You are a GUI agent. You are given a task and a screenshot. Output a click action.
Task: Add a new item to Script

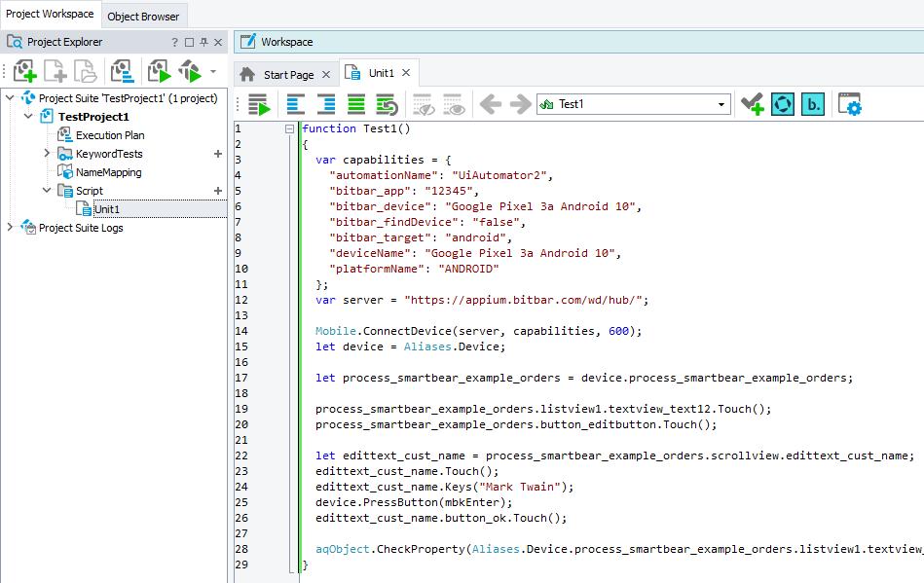[x=218, y=191]
